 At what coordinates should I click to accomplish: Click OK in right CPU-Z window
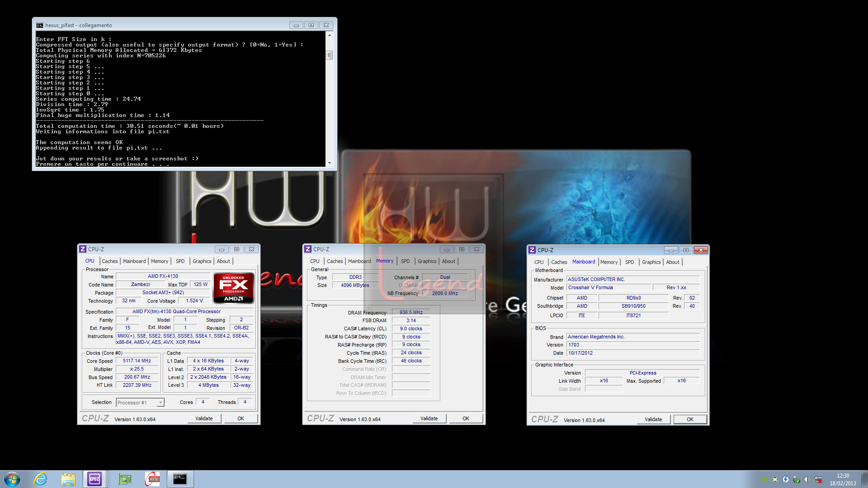pyautogui.click(x=690, y=419)
